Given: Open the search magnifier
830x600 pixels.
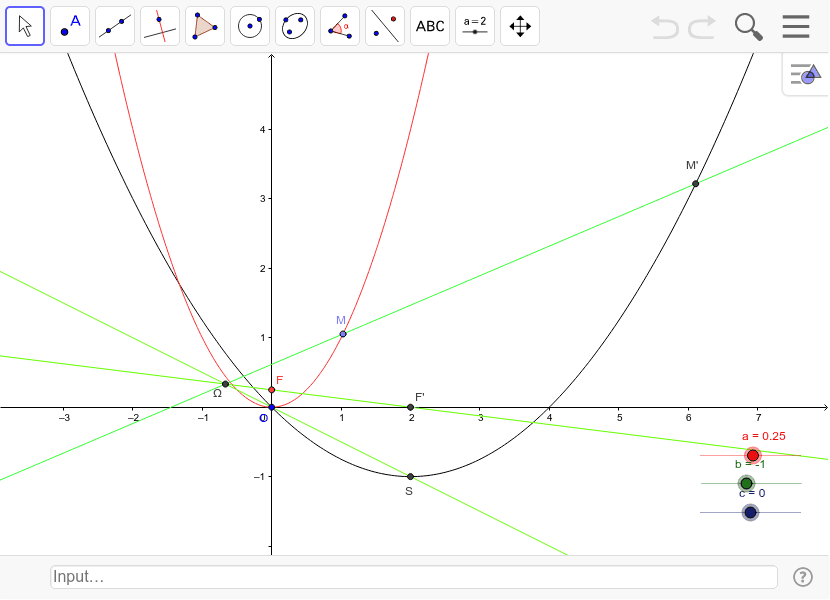Looking at the screenshot, I should [x=748, y=27].
